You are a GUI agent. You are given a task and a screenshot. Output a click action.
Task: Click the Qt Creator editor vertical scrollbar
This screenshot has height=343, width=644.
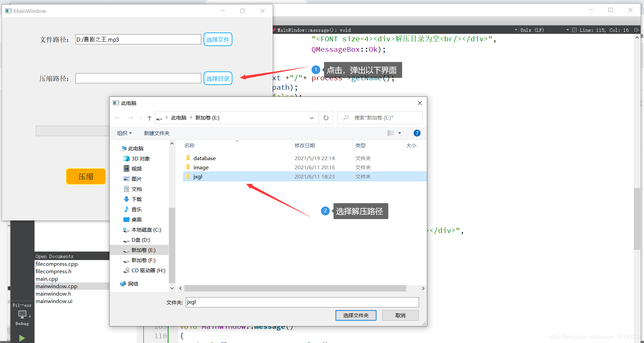(637, 219)
